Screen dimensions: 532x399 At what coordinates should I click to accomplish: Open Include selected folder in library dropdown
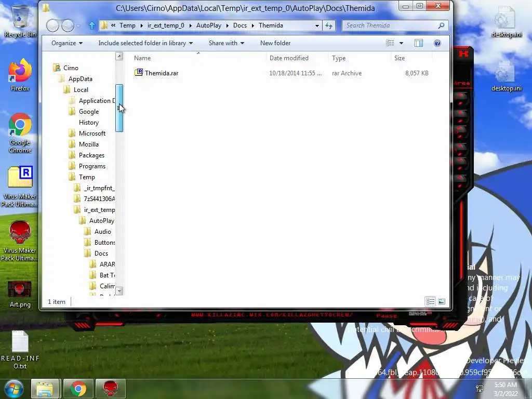coord(145,43)
